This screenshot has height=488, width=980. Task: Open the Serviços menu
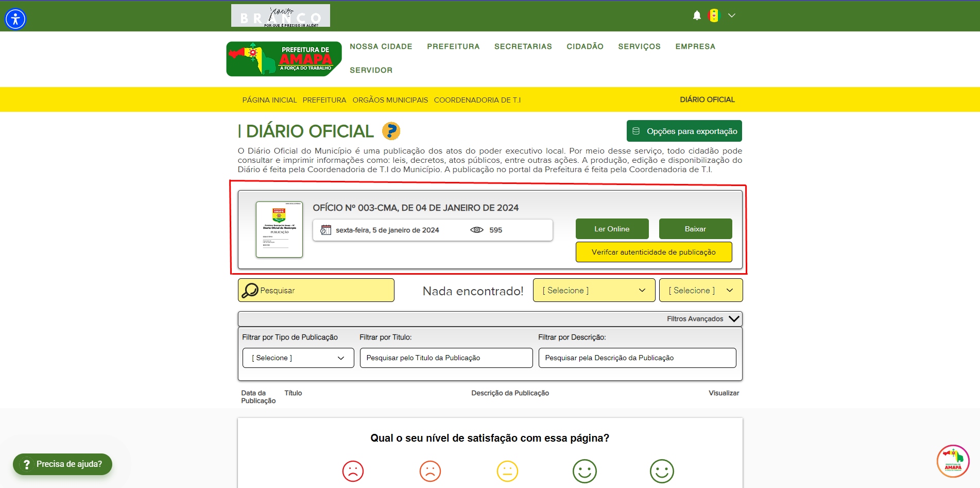639,46
